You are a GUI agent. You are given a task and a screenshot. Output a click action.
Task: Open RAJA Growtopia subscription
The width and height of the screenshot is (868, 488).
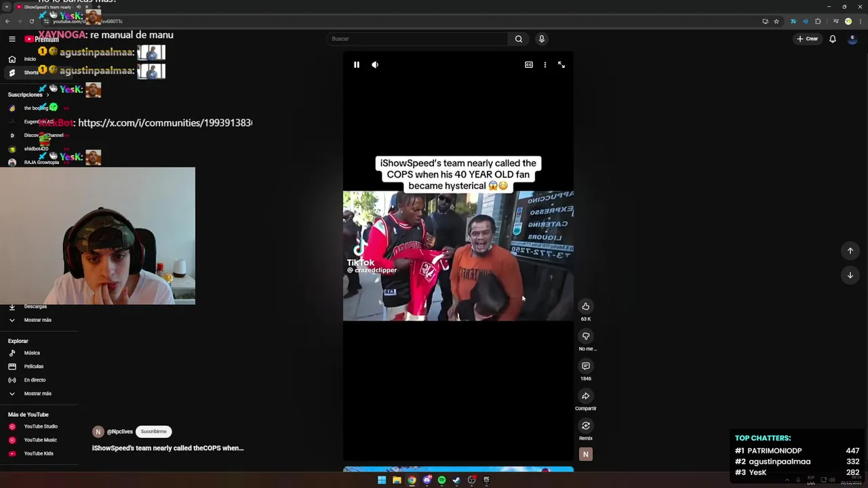37,163
